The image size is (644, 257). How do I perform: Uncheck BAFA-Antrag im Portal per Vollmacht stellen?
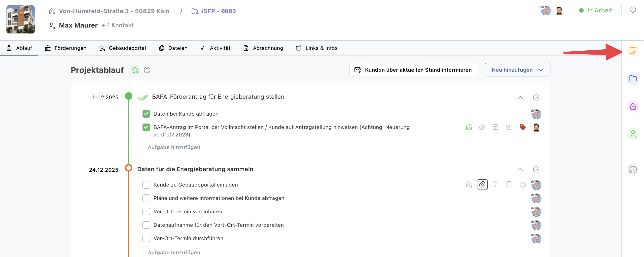[146, 127]
